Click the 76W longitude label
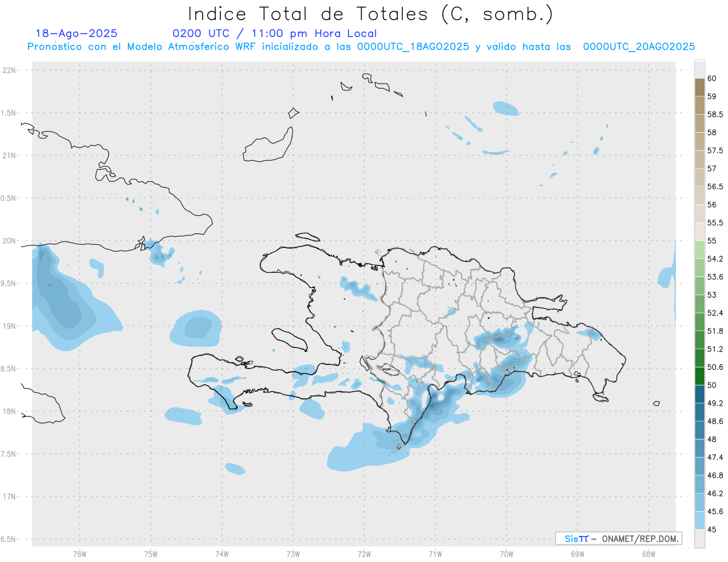Screen dimensions: 728x562 (x=79, y=554)
